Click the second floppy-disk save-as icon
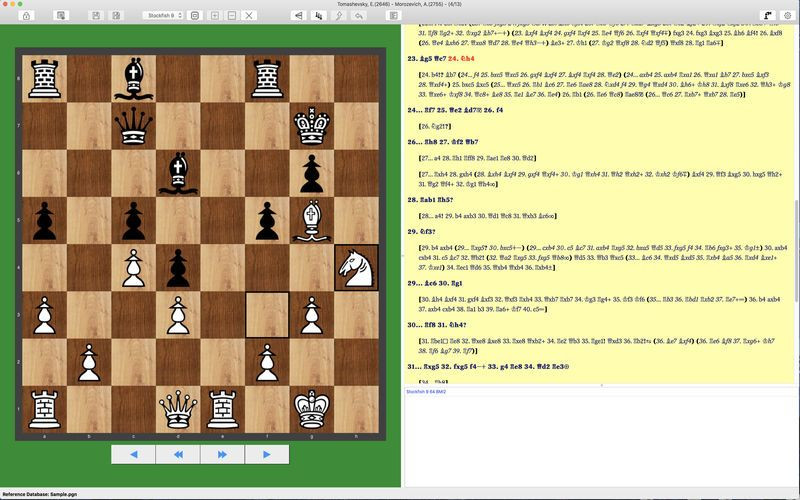The width and height of the screenshot is (800, 500). coord(116,16)
